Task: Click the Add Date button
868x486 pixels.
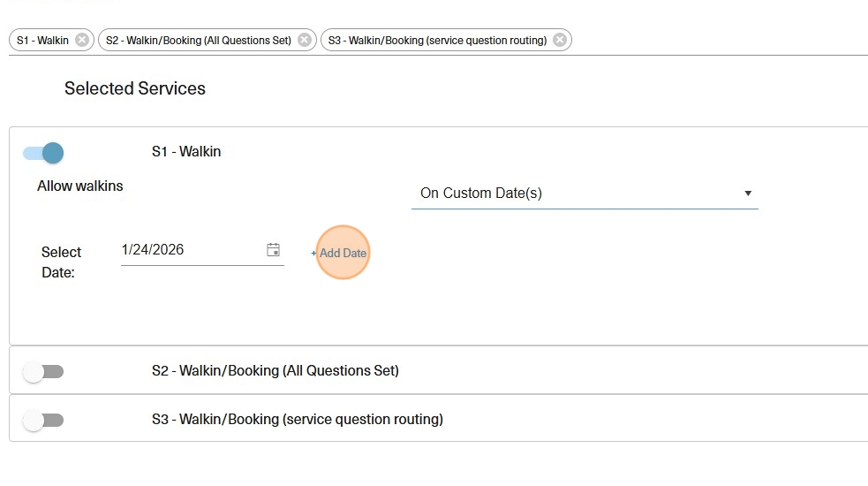Action: (x=343, y=253)
